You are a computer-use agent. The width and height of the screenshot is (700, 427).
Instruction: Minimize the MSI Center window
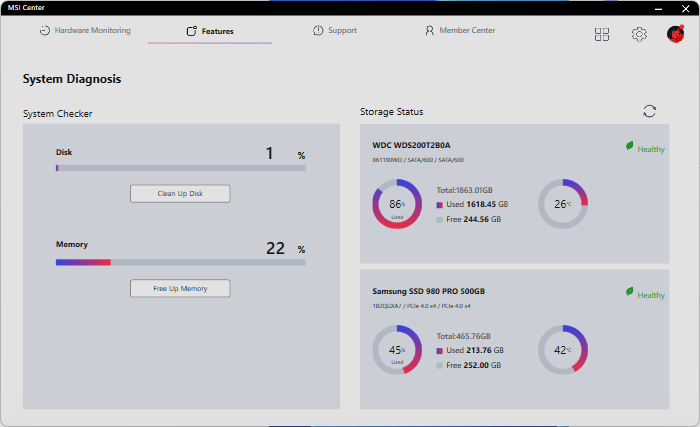click(x=658, y=8)
